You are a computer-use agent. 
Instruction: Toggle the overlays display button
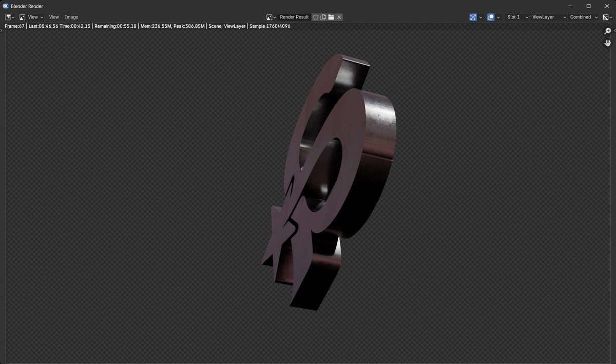pyautogui.click(x=491, y=17)
